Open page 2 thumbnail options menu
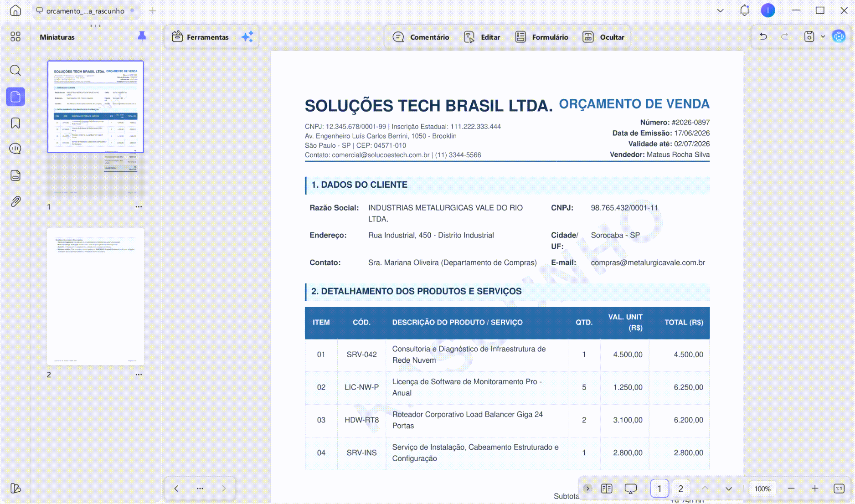 139,375
